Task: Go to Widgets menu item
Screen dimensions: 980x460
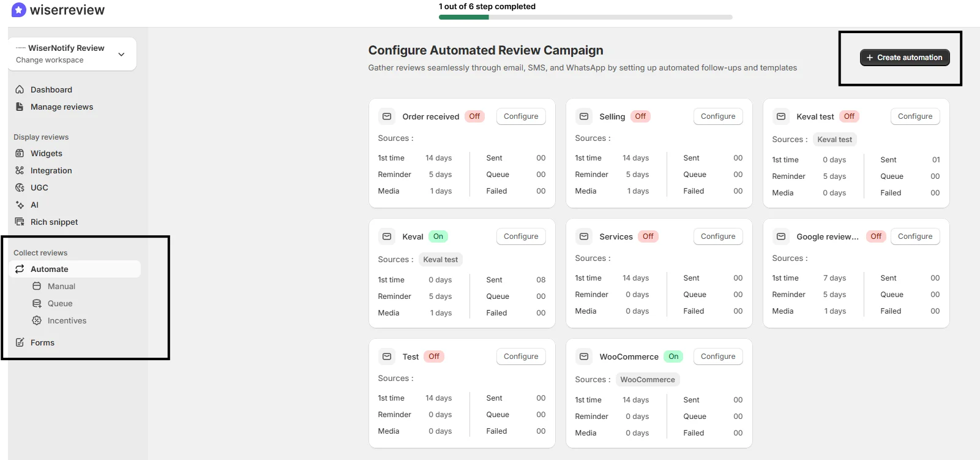Action: pyautogui.click(x=47, y=153)
